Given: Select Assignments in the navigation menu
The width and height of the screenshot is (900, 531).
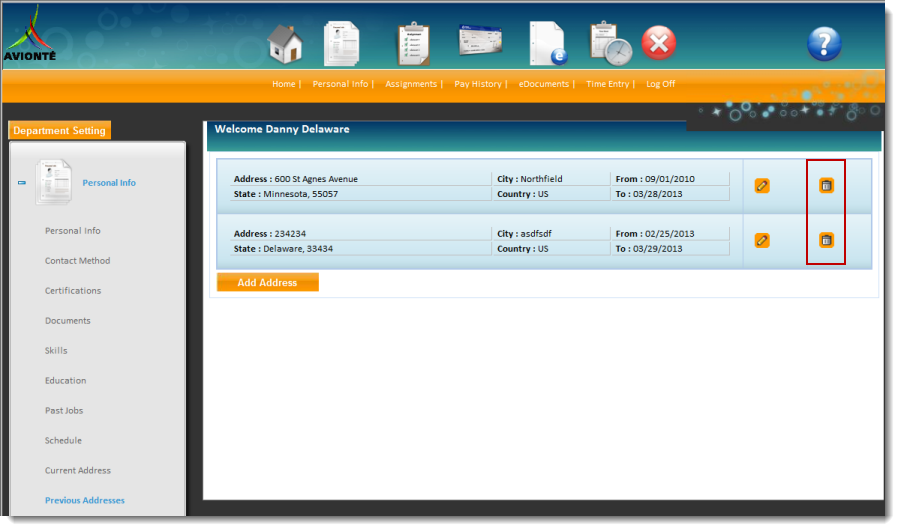Looking at the screenshot, I should pos(411,84).
